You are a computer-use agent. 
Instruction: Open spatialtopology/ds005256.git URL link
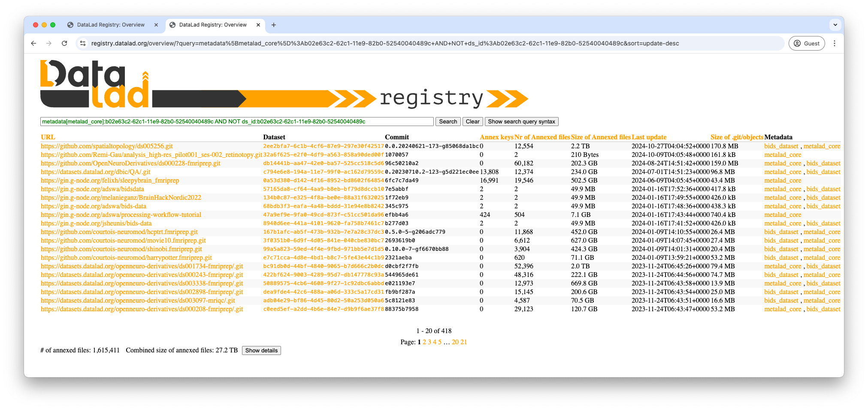(x=107, y=146)
